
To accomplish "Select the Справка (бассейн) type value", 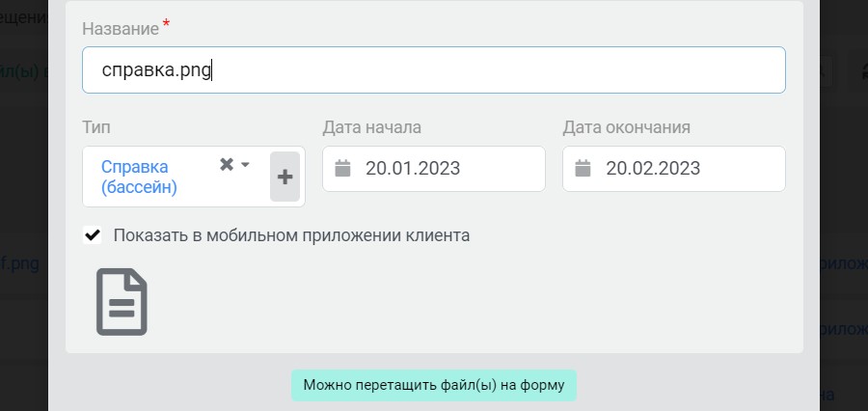I will 139,177.
